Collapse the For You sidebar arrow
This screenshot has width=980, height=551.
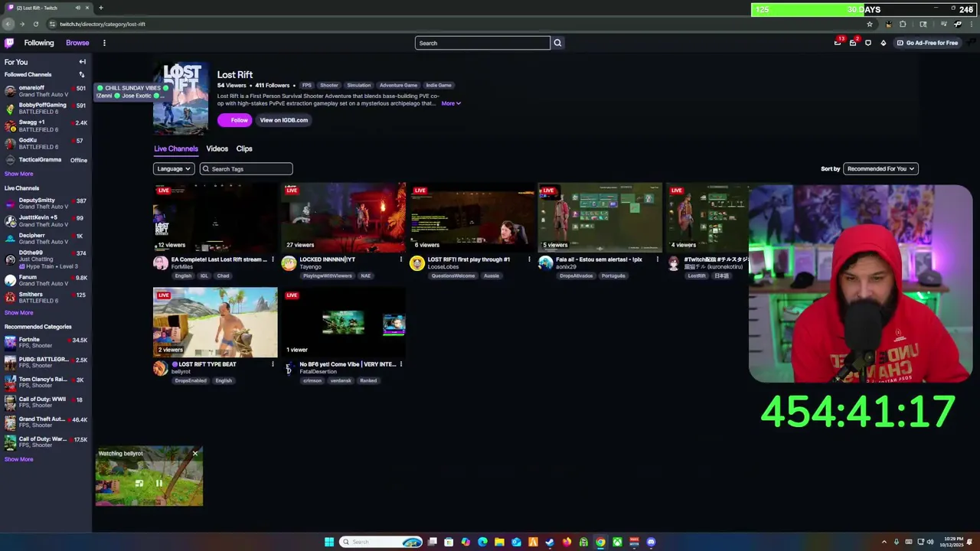(82, 62)
